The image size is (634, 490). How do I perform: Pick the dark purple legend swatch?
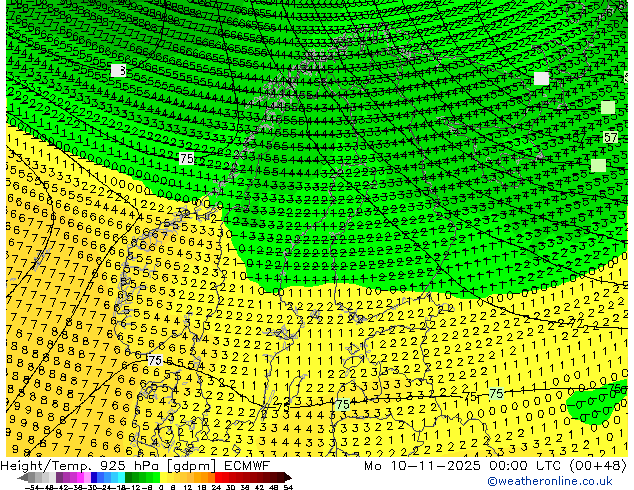(59, 478)
